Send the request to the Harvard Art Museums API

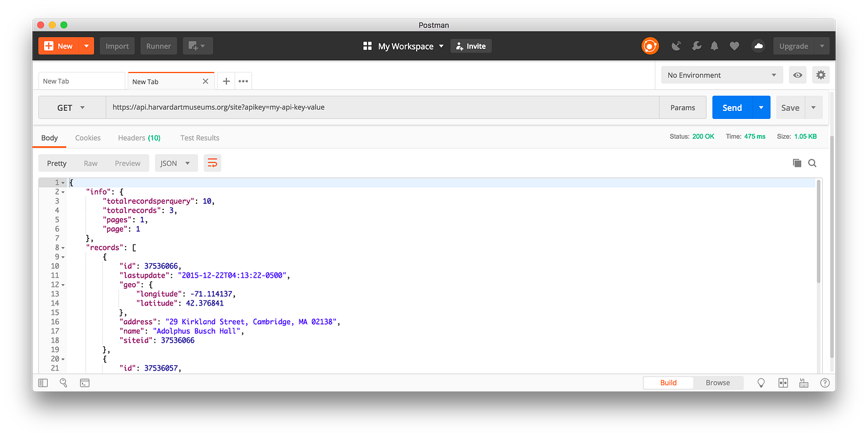pos(732,107)
